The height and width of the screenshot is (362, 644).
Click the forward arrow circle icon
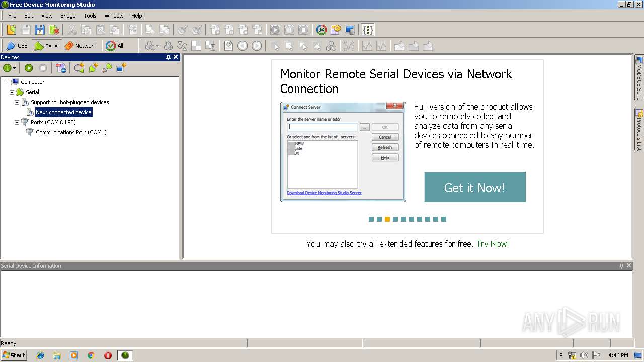(x=257, y=46)
